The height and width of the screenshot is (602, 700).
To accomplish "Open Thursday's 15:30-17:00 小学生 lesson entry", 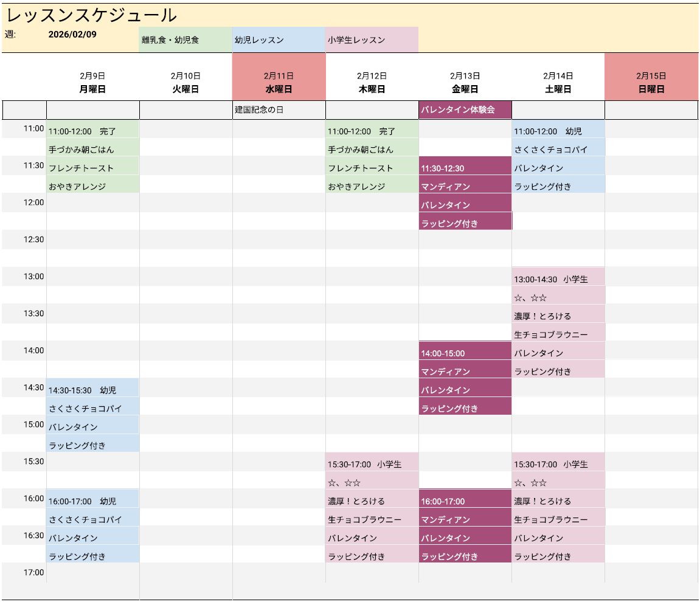I will (372, 465).
